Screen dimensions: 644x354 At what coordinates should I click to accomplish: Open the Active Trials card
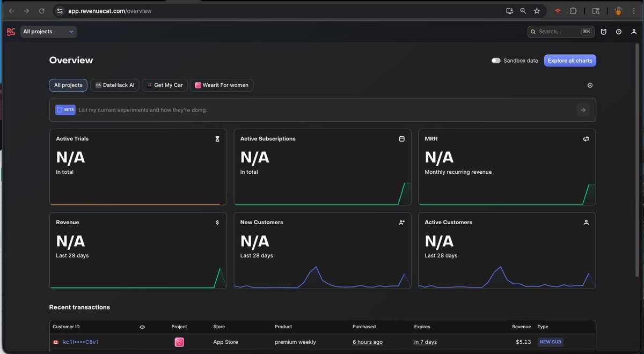[x=138, y=167]
